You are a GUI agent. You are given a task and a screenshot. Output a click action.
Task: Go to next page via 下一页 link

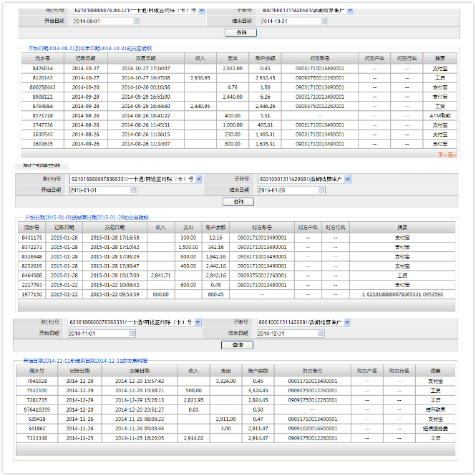click(x=446, y=155)
